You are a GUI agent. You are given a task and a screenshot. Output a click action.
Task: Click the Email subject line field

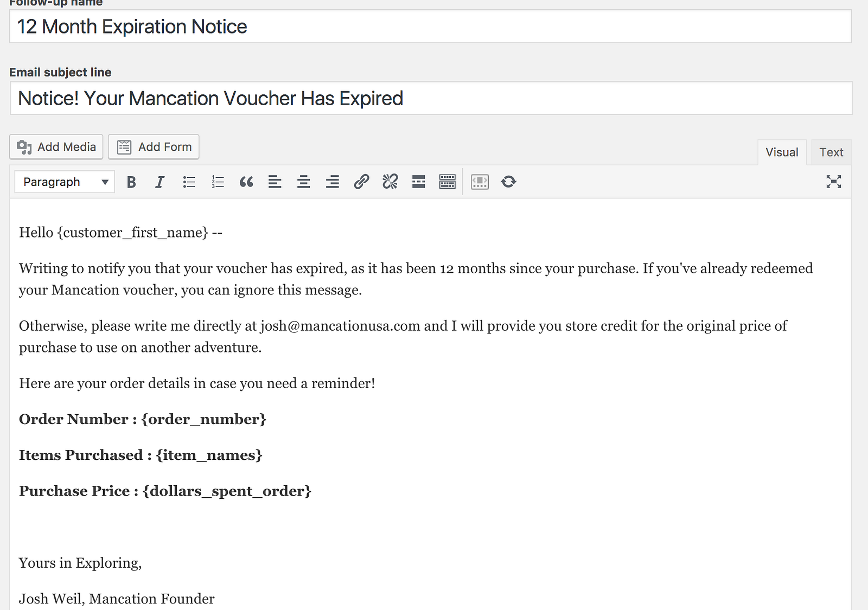point(431,98)
